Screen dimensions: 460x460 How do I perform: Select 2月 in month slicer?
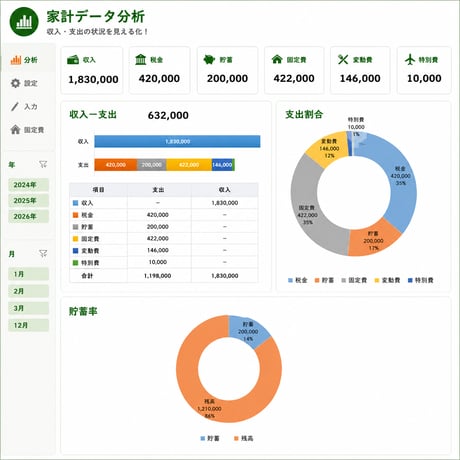pyautogui.click(x=29, y=291)
